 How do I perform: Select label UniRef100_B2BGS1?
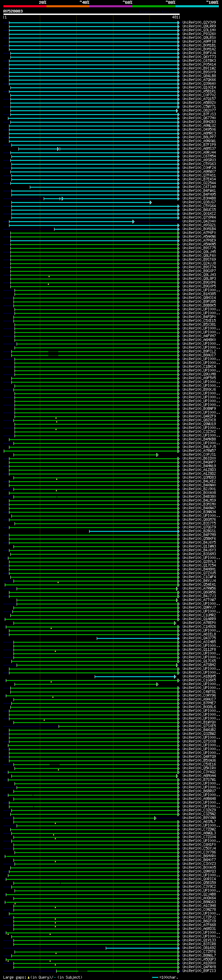(x=199, y=531)
